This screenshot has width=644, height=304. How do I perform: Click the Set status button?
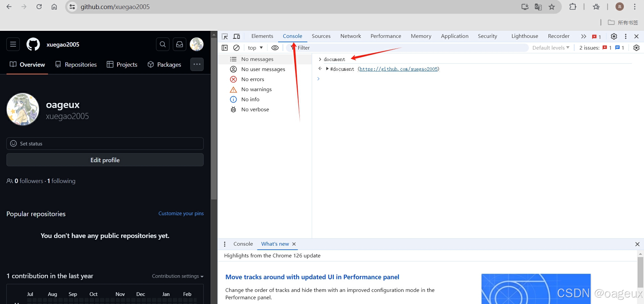105,143
